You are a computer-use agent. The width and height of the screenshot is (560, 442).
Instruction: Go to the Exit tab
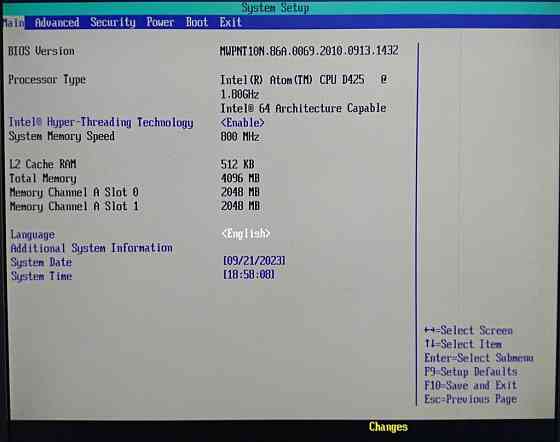coord(230,23)
